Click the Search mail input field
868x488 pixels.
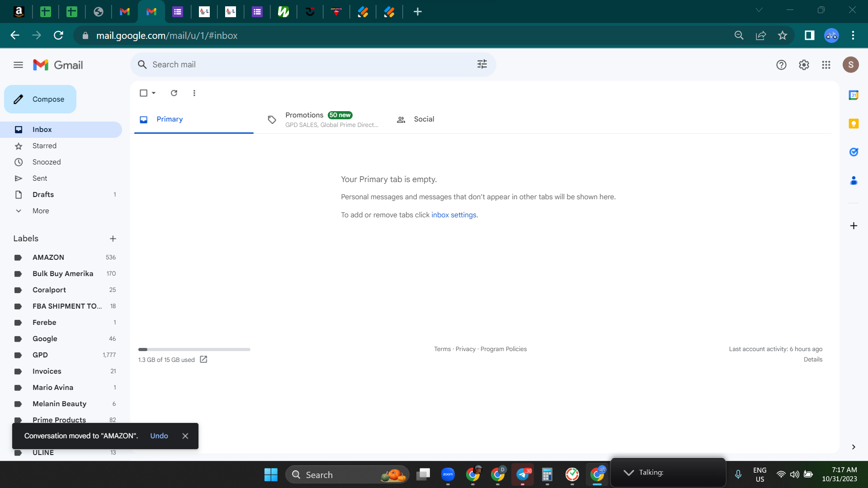coord(313,65)
